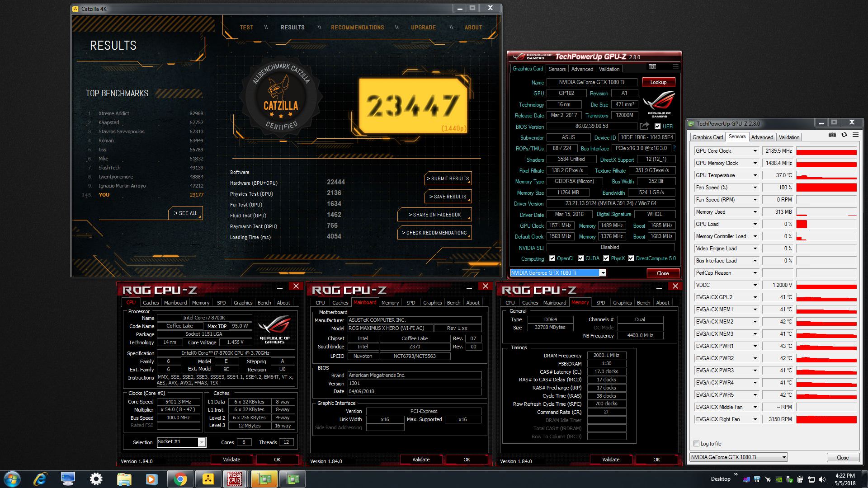The height and width of the screenshot is (488, 868).
Task: Switch to the Sensors tab in ROG GPU-Z
Action: 557,69
